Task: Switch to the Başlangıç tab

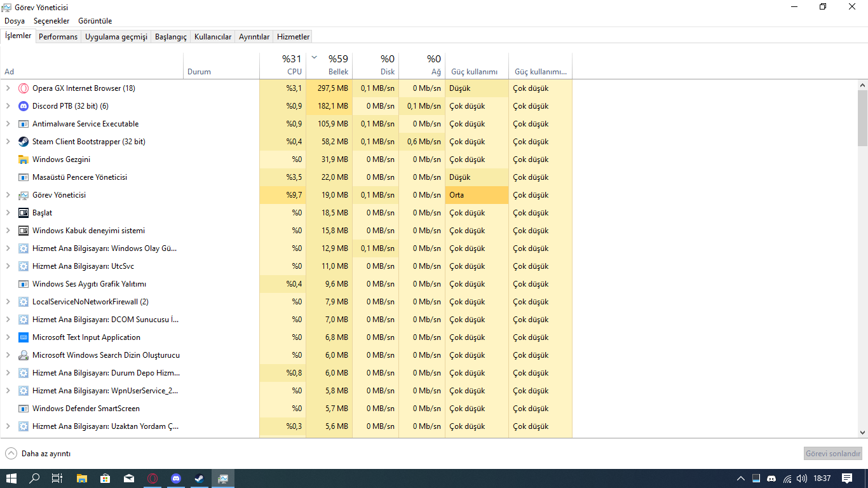Action: pos(171,37)
